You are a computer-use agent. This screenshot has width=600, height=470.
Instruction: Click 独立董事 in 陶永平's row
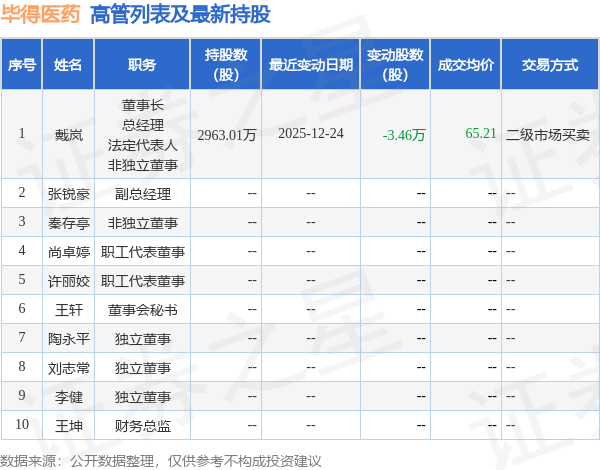pos(143,339)
